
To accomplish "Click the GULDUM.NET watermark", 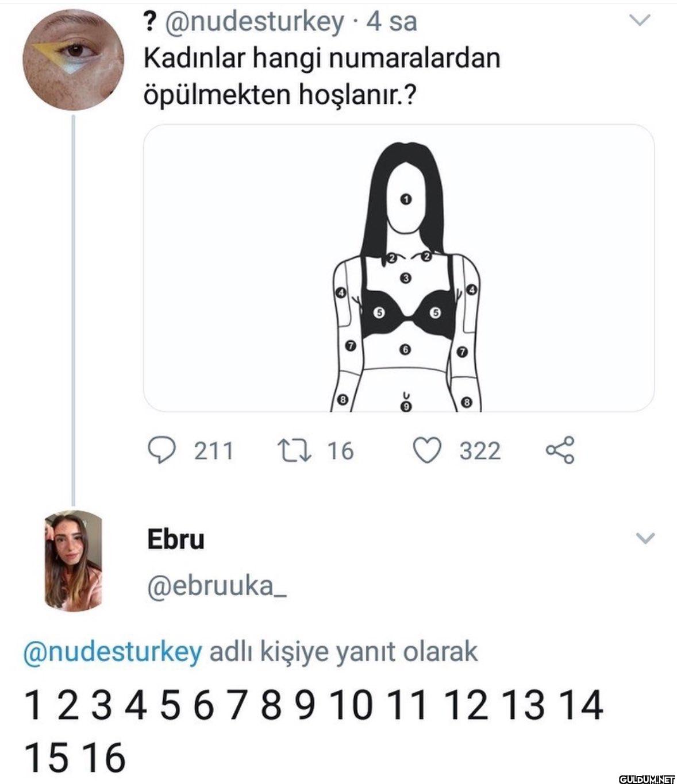I will pyautogui.click(x=646, y=778).
